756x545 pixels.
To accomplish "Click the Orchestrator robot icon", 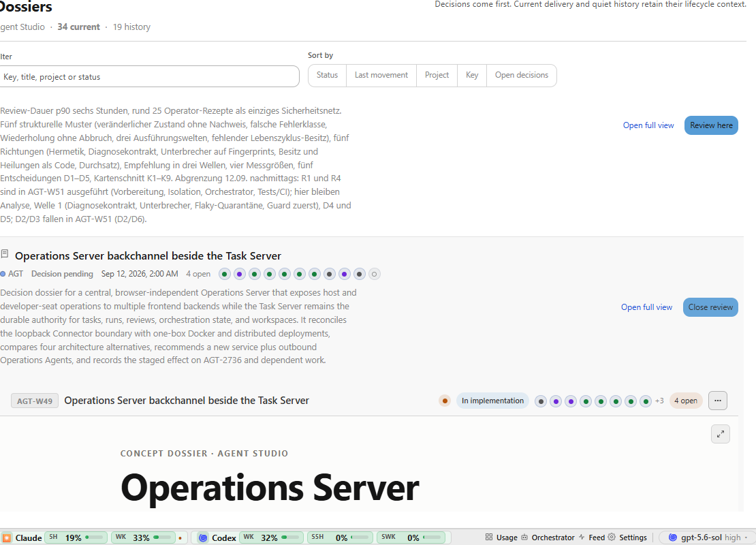I will [x=524, y=538].
